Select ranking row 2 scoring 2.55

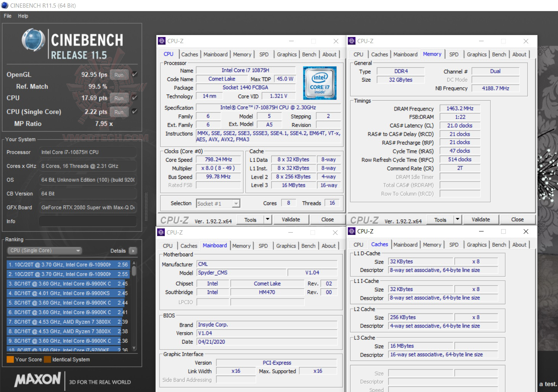tap(68, 274)
